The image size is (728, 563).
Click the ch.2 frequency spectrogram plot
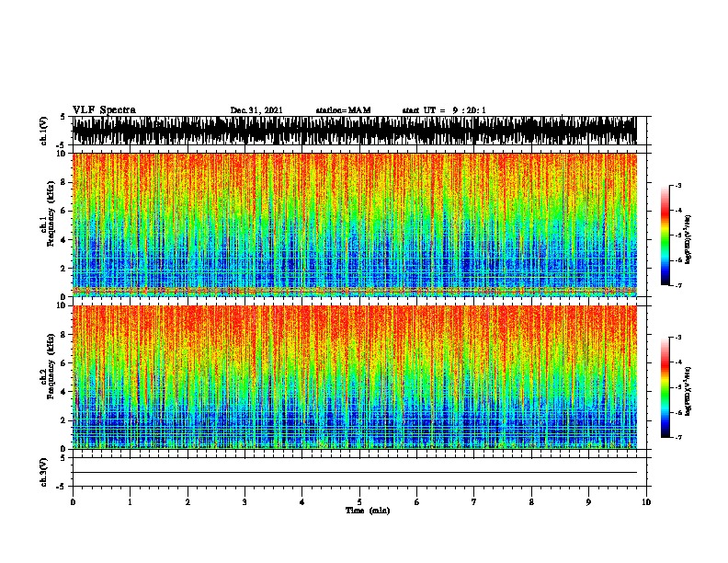click(354, 377)
